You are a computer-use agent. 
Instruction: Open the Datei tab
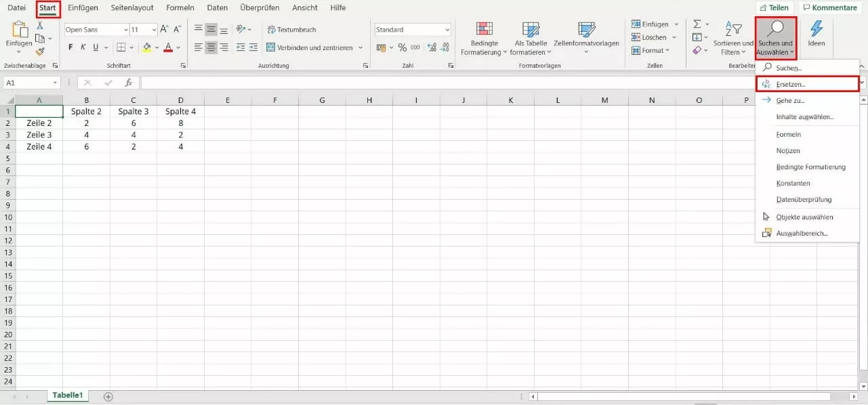[x=17, y=8]
